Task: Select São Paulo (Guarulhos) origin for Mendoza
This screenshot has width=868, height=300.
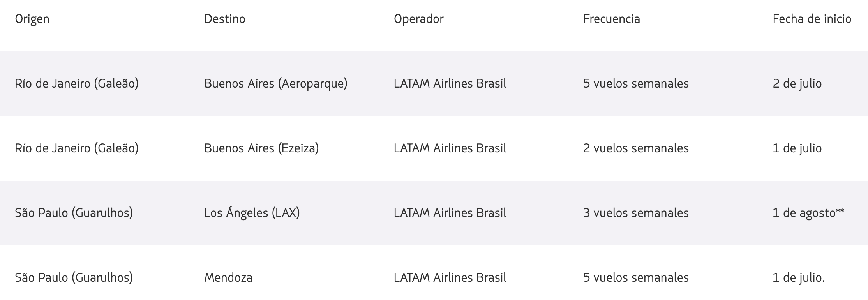Action: coord(74,278)
